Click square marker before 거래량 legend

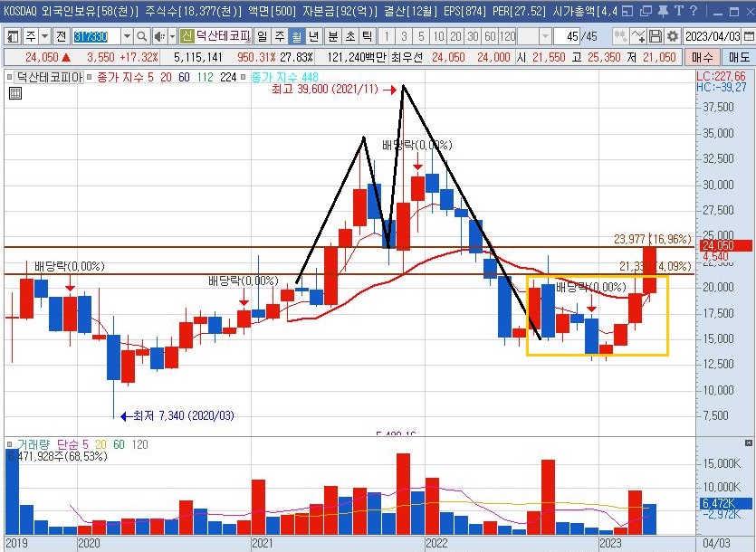[x=9, y=444]
